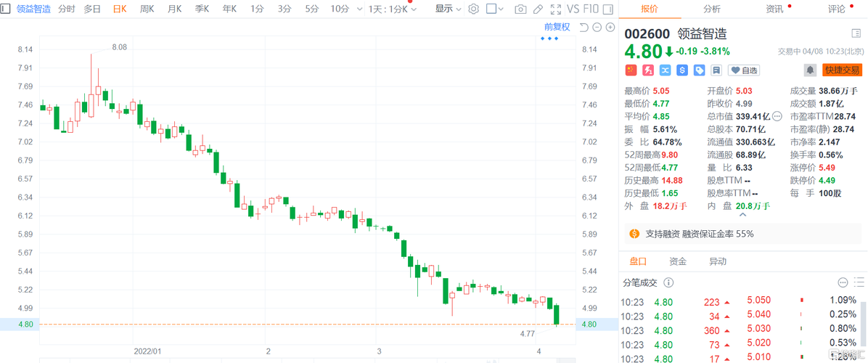Click the 前复权 price adjustment link
The height and width of the screenshot is (363, 868).
(557, 27)
